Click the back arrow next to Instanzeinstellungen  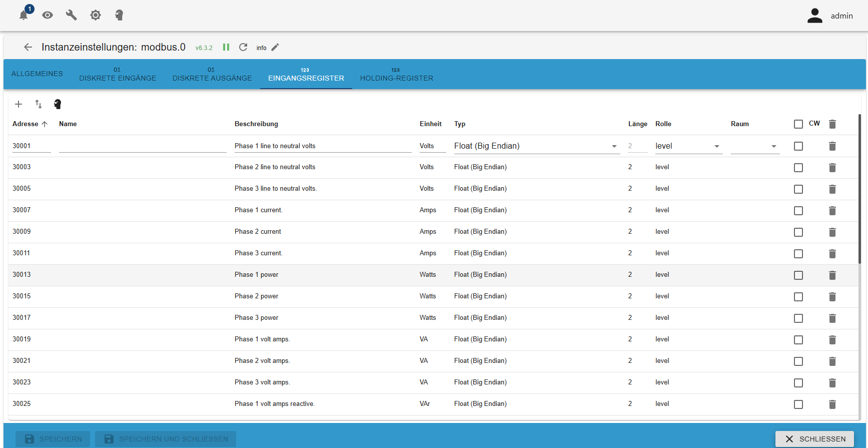click(28, 47)
